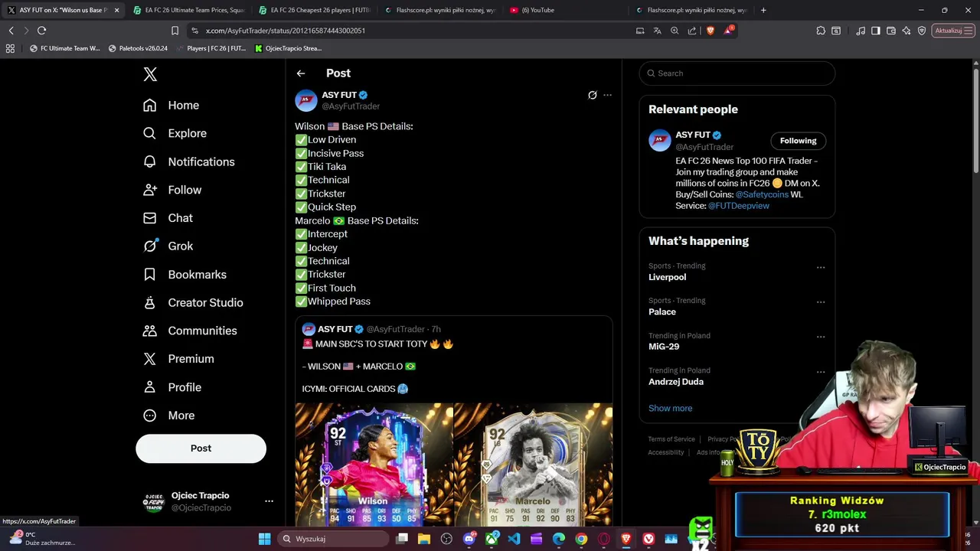Click the share page icon
The height and width of the screenshot is (551, 980).
click(692, 31)
